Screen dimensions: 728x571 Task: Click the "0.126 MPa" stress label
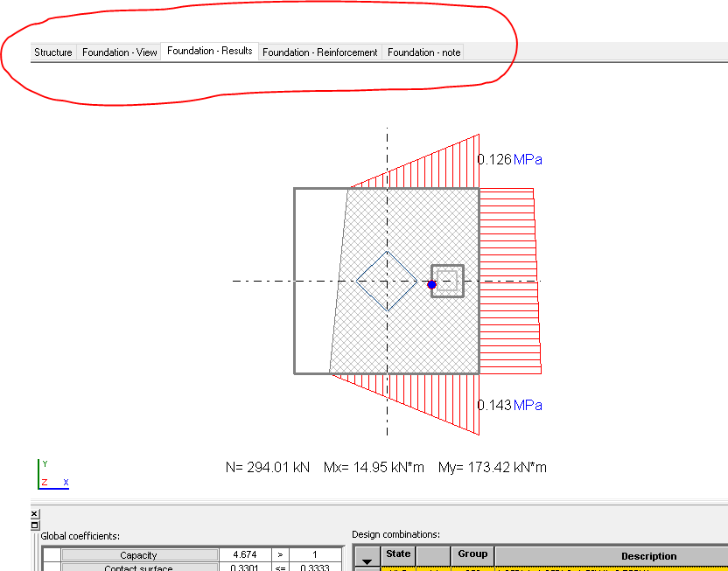pos(510,159)
